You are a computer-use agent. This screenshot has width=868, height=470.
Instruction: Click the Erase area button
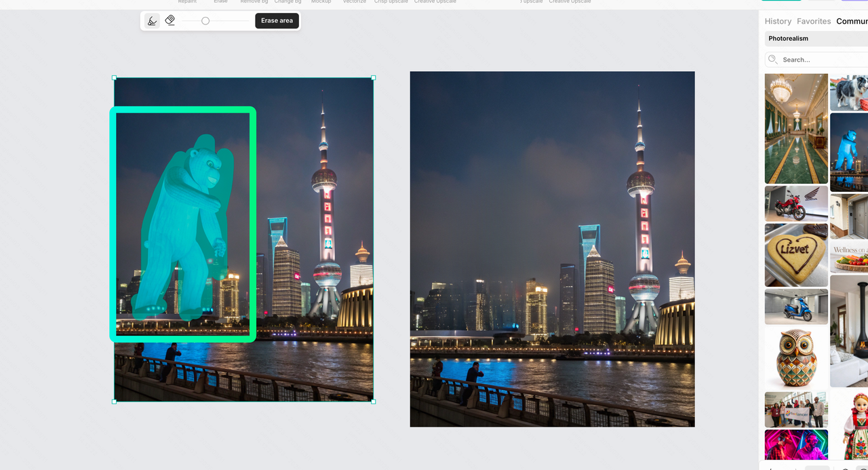pos(277,21)
